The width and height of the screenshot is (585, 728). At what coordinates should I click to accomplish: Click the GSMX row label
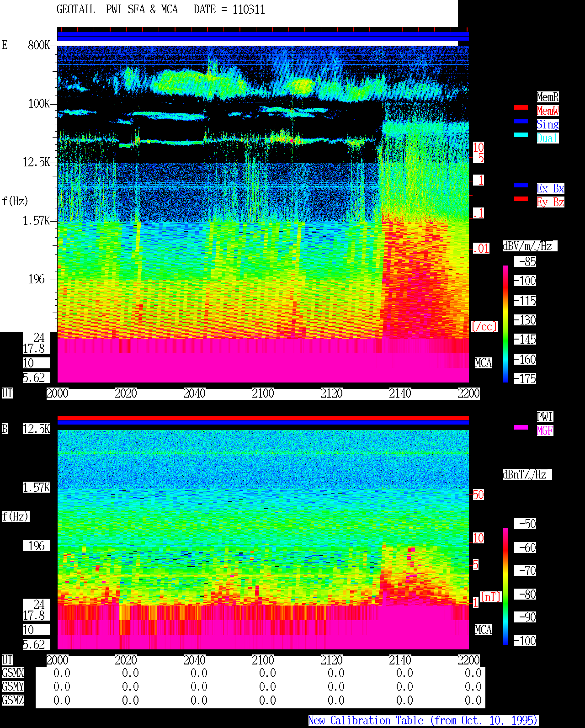click(13, 673)
